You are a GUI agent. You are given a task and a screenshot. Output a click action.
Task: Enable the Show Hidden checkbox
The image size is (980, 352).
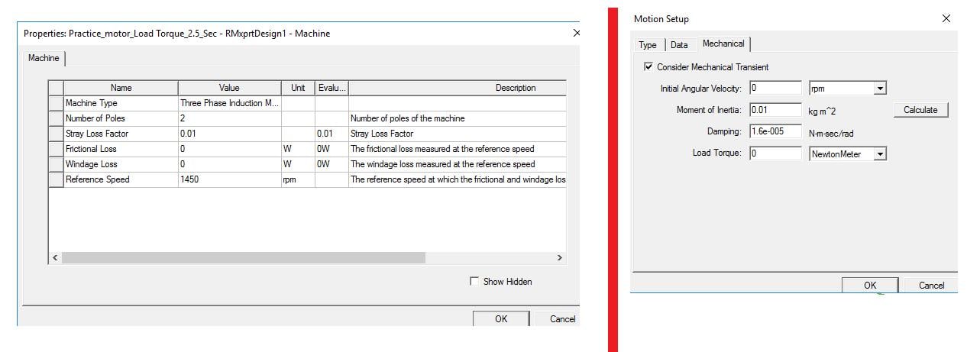474,282
